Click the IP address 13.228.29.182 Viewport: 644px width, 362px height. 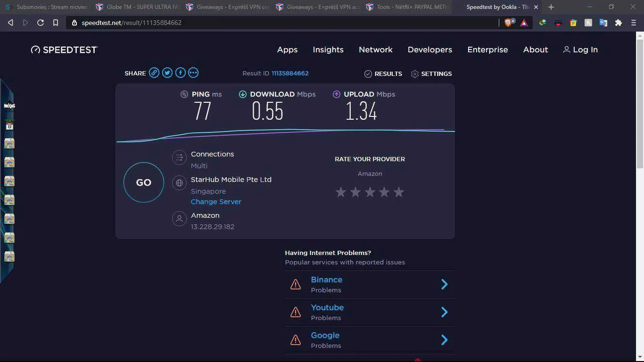213,227
